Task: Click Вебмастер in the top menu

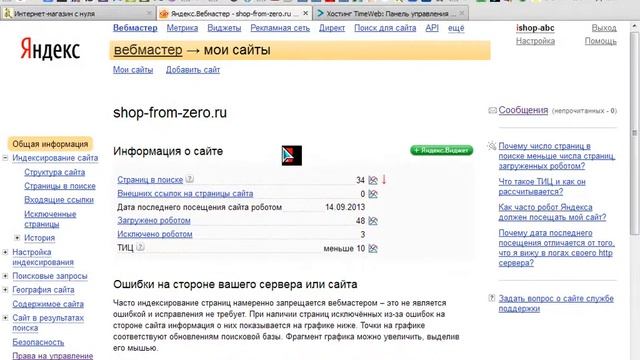Action: coord(135,28)
